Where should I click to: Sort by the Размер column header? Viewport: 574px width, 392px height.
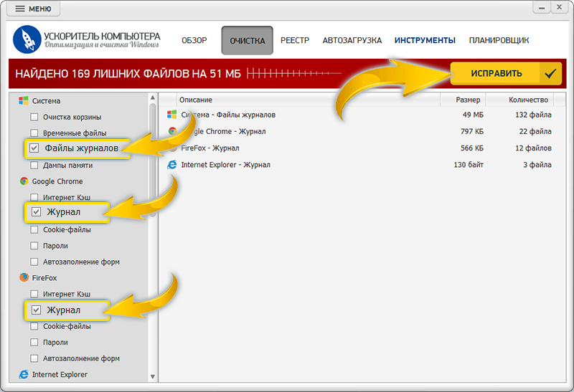pyautogui.click(x=468, y=100)
